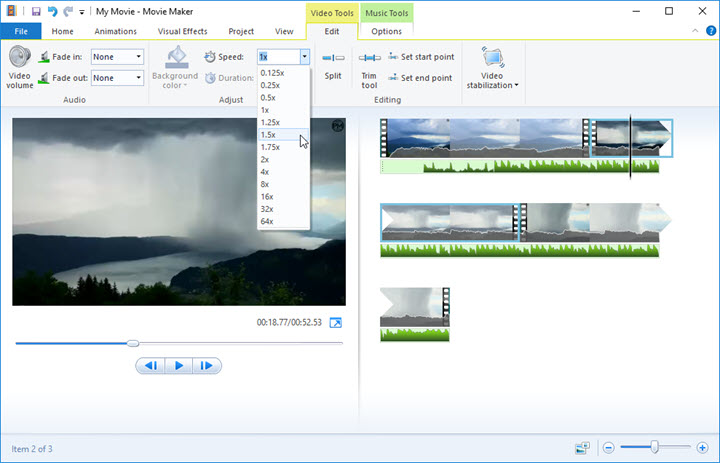Image resolution: width=720 pixels, height=463 pixels.
Task: Open the Visual Effects tab
Action: (x=182, y=31)
